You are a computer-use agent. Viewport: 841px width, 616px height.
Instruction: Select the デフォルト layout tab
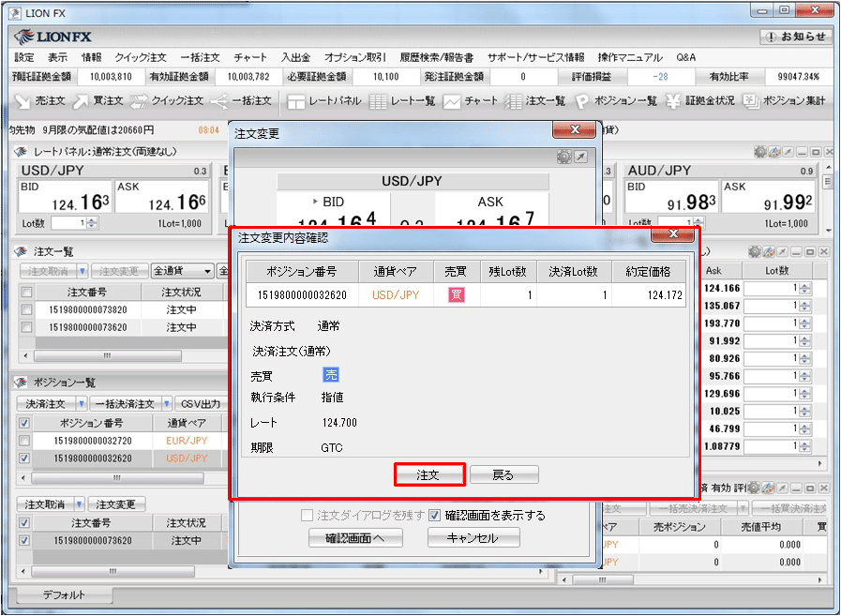(64, 595)
